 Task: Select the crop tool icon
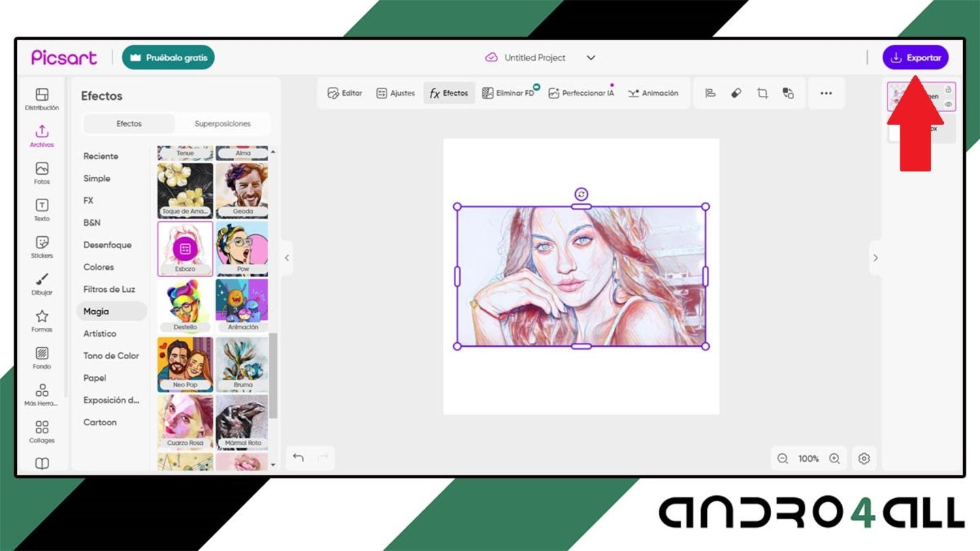pos(762,93)
